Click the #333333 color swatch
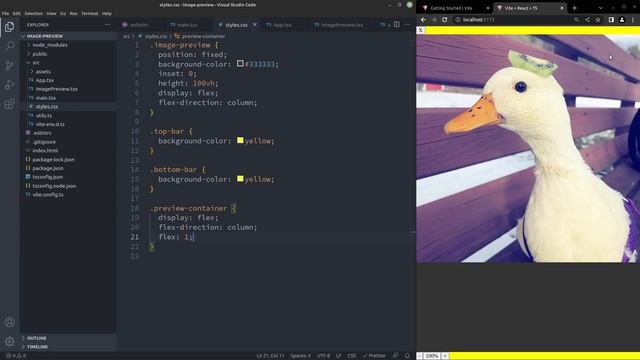The height and width of the screenshot is (360, 640). (x=240, y=63)
